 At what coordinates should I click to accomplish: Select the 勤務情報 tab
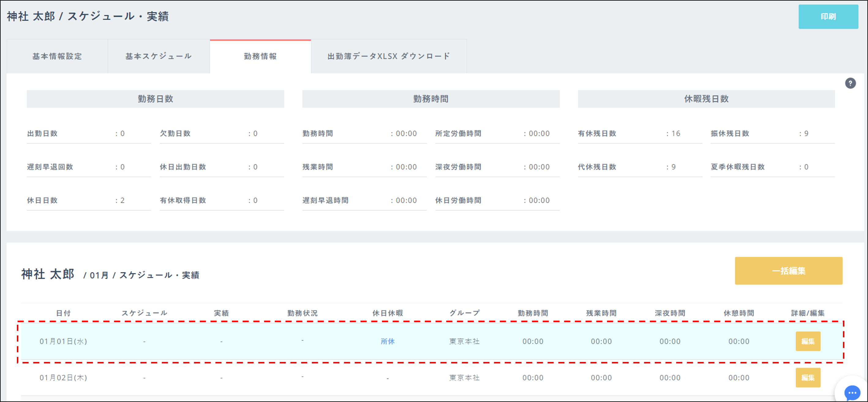(x=260, y=56)
